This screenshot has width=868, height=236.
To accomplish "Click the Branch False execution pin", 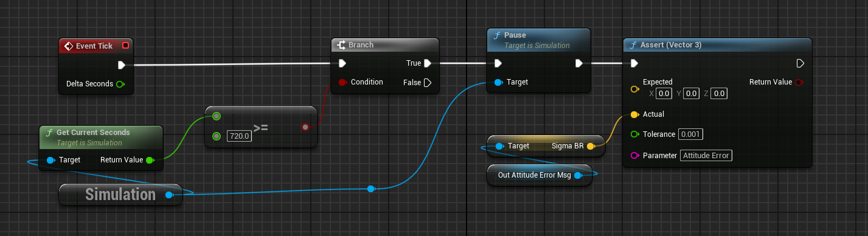I will 428,83.
